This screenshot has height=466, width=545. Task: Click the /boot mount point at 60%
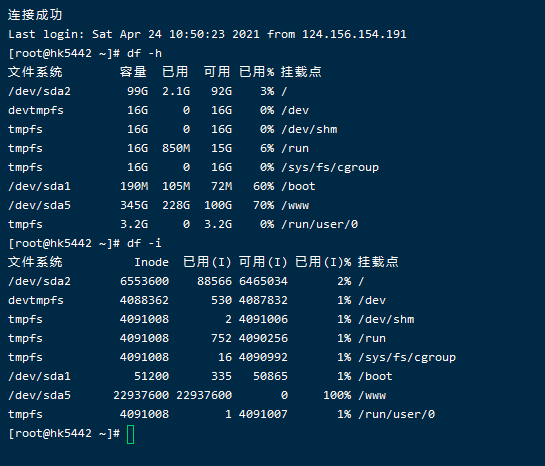click(299, 186)
